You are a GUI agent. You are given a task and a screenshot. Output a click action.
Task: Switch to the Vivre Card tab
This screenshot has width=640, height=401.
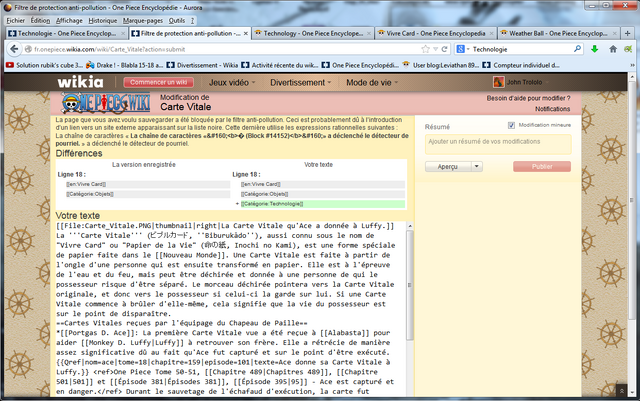click(436, 33)
